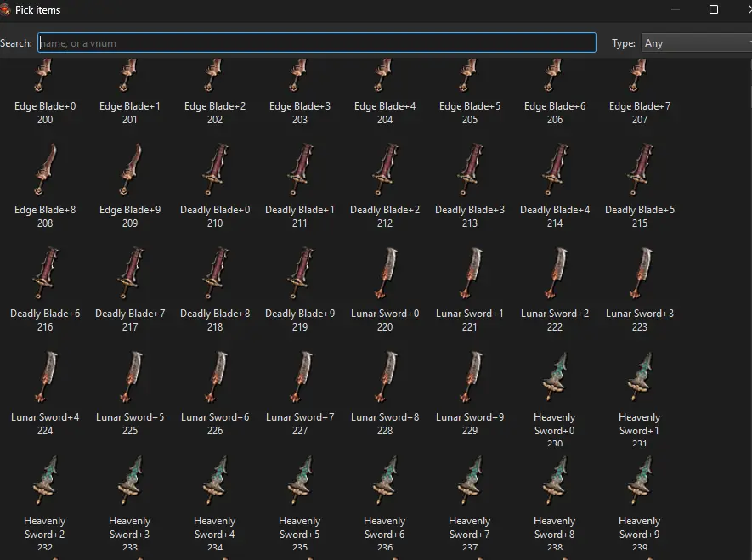752x560 pixels.
Task: Maximize the Pick items window
Action: 714,9
